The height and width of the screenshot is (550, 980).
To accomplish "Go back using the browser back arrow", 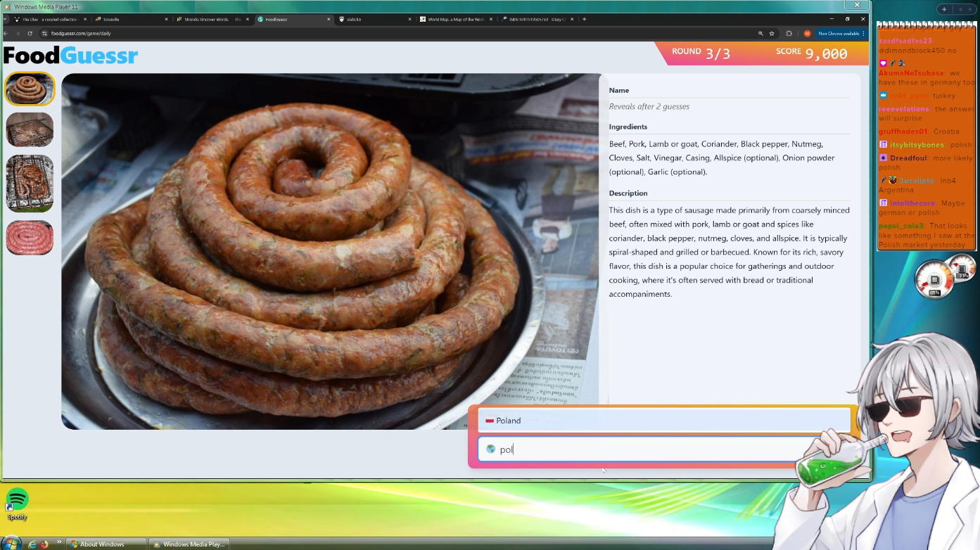I will (x=6, y=33).
